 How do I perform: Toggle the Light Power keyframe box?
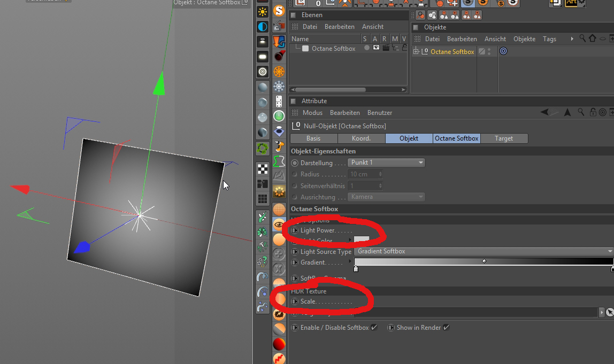(x=295, y=230)
